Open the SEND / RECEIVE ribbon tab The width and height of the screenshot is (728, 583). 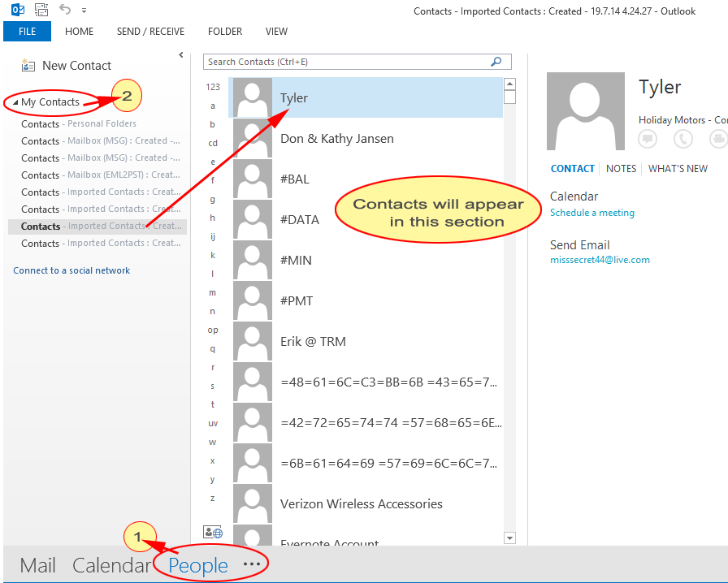[x=150, y=32]
